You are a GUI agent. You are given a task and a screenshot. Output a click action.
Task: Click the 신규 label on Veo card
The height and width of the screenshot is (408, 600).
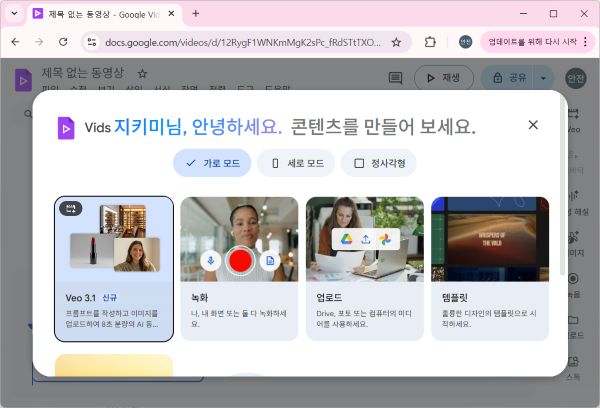tap(109, 297)
